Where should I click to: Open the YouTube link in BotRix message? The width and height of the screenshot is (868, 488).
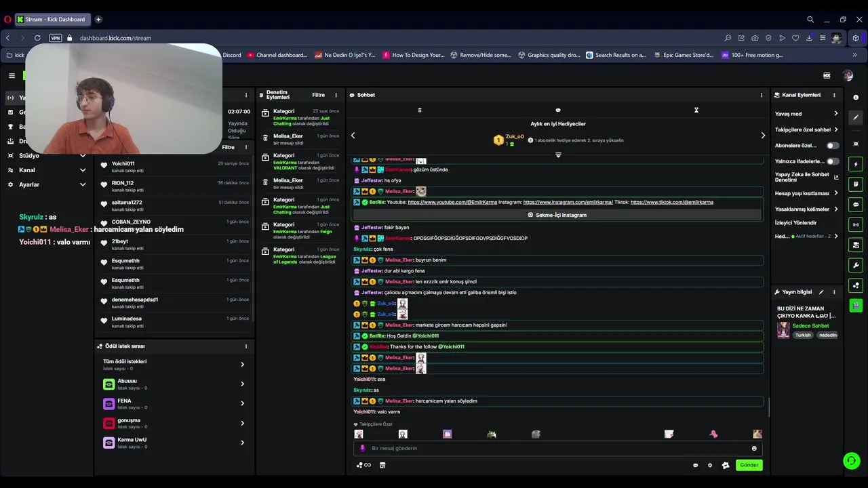tap(452, 202)
